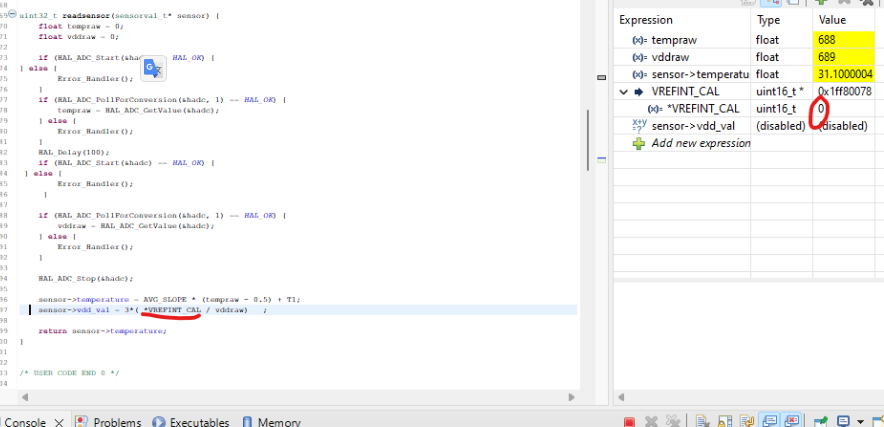Click the sensor->vdd_val expression row
Screen dimensions: 884x427
(748, 126)
